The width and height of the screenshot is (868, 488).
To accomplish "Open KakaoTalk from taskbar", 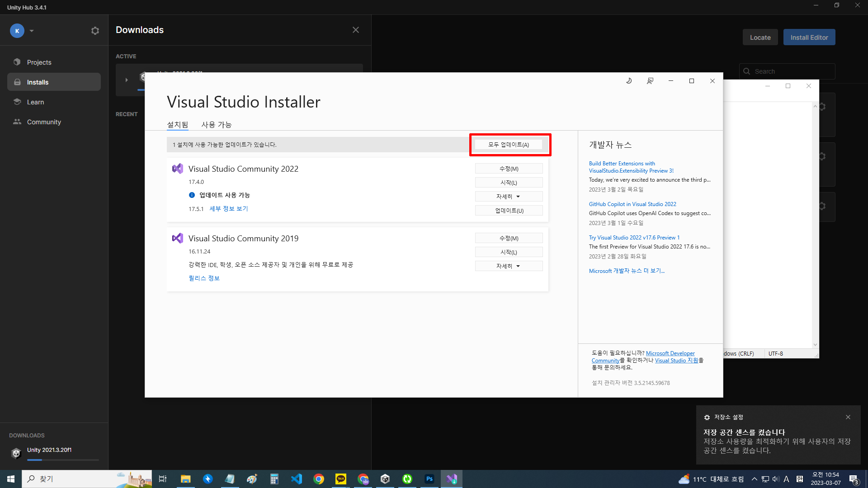I will click(x=341, y=479).
